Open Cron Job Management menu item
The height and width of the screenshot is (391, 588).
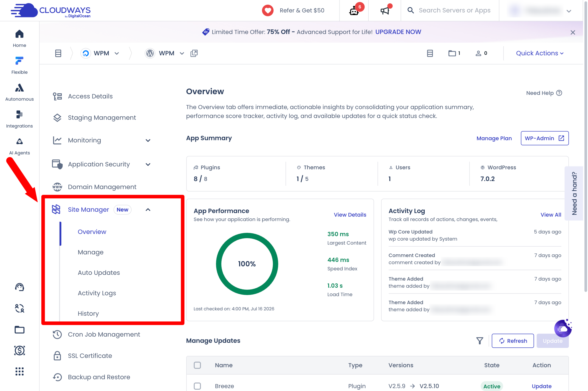coord(104,334)
